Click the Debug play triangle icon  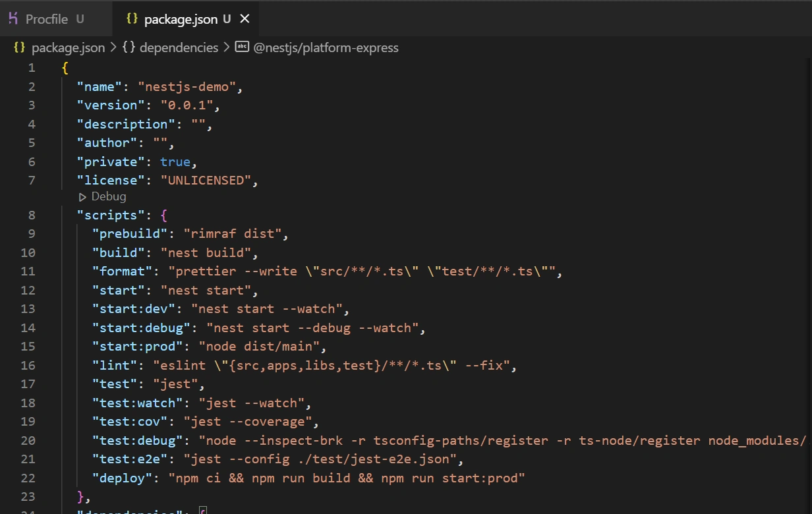(82, 197)
